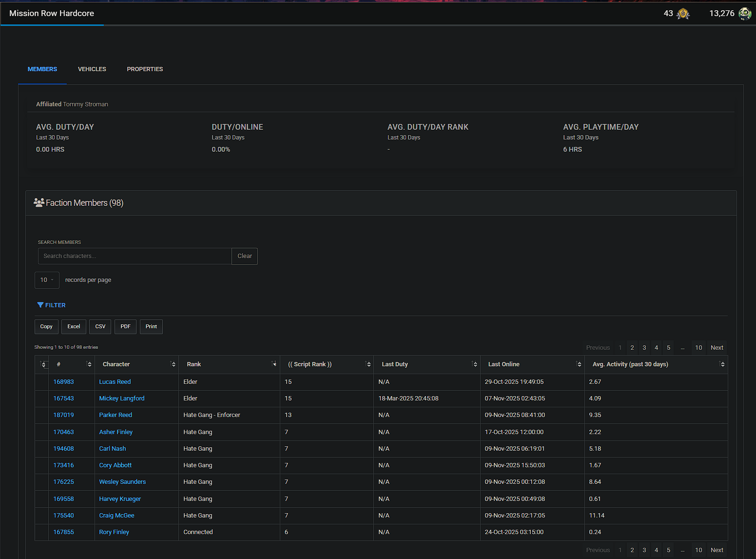Sort by the Last Duty column
The width and height of the screenshot is (756, 559).
(427, 364)
